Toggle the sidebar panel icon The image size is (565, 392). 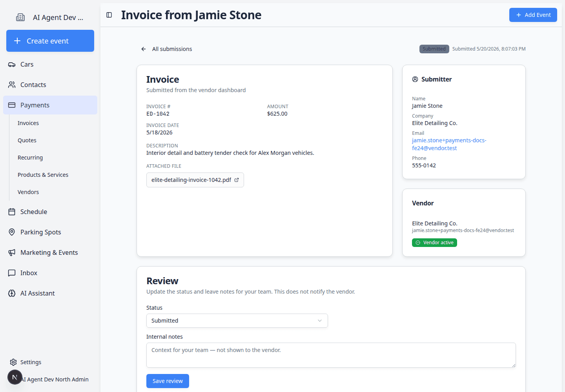point(109,15)
